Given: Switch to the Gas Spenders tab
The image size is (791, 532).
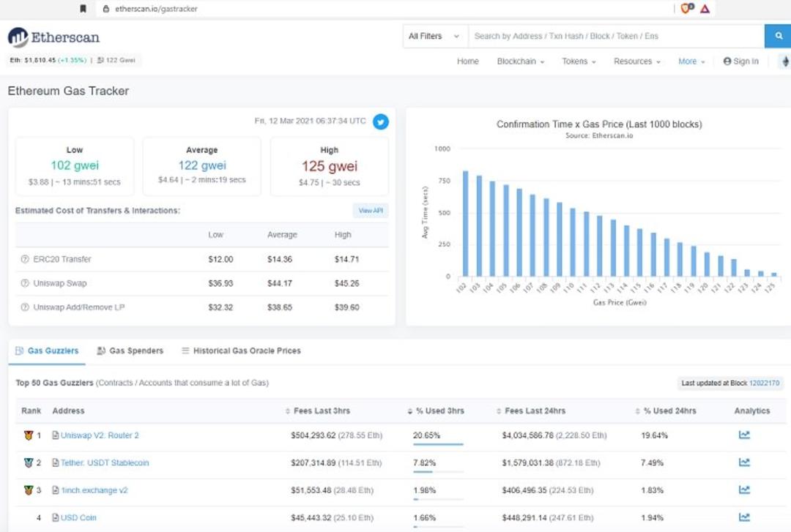Looking at the screenshot, I should coord(130,351).
